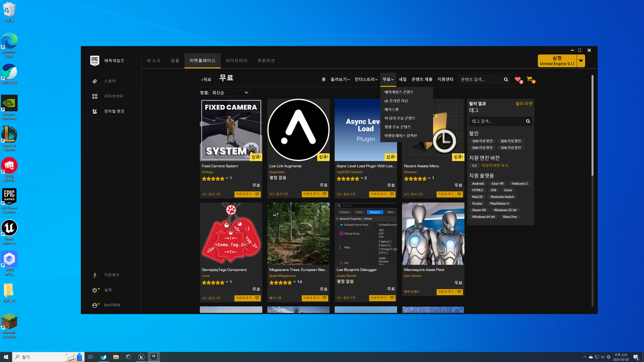Go back with the 뒤로 link

[x=206, y=79]
